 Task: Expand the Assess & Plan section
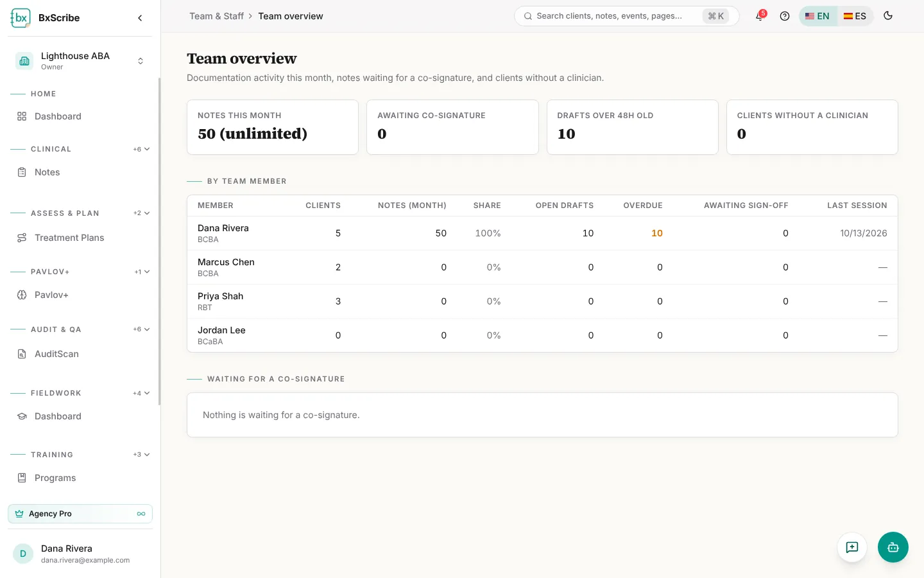pos(142,213)
